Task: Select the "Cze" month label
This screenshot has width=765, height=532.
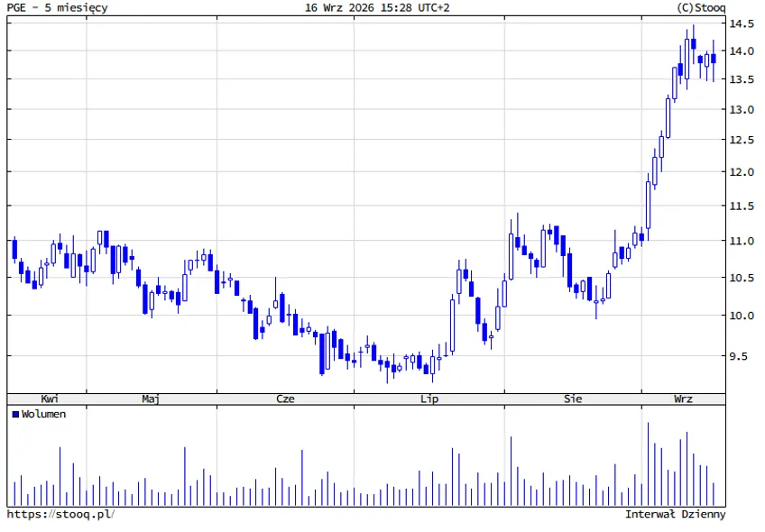Action: coord(285,399)
